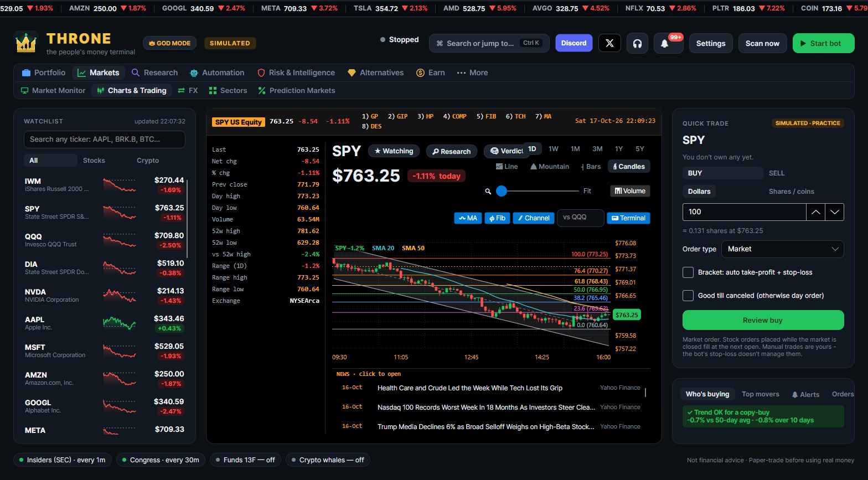The height and width of the screenshot is (480, 868).
Task: Click the Start bot button
Action: [823, 43]
